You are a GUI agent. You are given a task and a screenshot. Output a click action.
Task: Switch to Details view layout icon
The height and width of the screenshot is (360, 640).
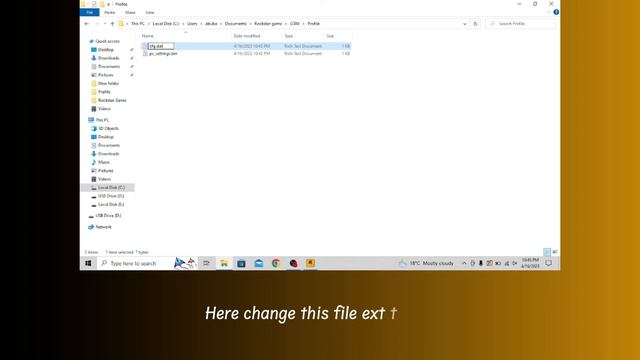pyautogui.click(x=547, y=252)
